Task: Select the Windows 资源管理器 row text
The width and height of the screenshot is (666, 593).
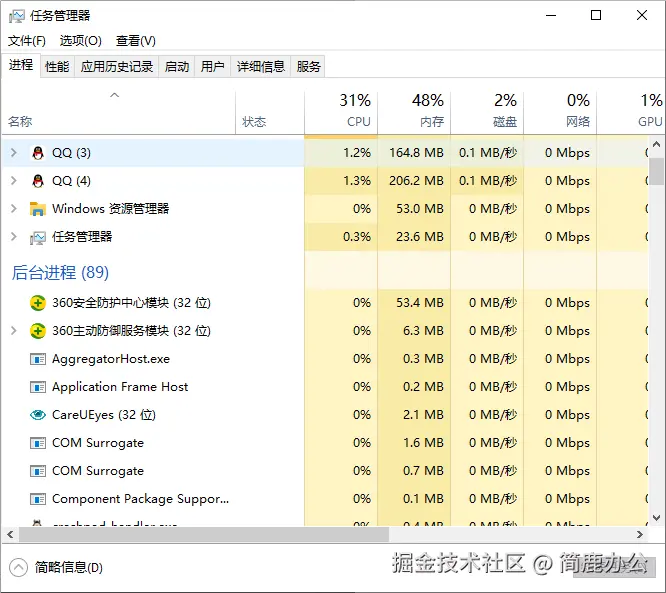Action: pos(110,209)
